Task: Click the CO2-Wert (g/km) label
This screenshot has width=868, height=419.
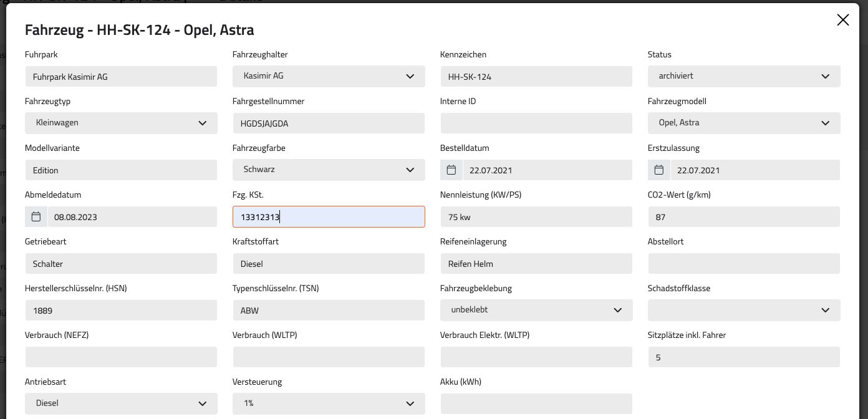Action: pos(679,195)
